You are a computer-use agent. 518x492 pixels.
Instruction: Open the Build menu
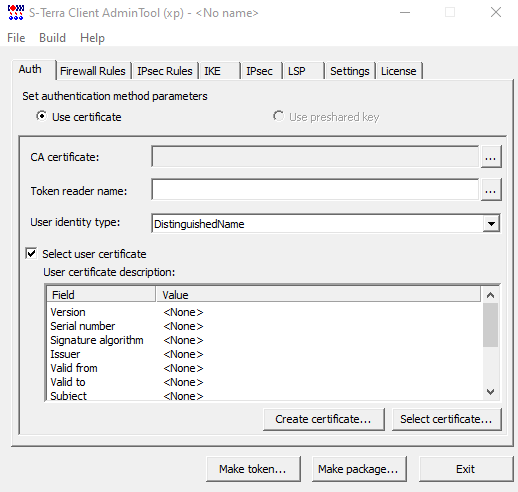pyautogui.click(x=52, y=38)
